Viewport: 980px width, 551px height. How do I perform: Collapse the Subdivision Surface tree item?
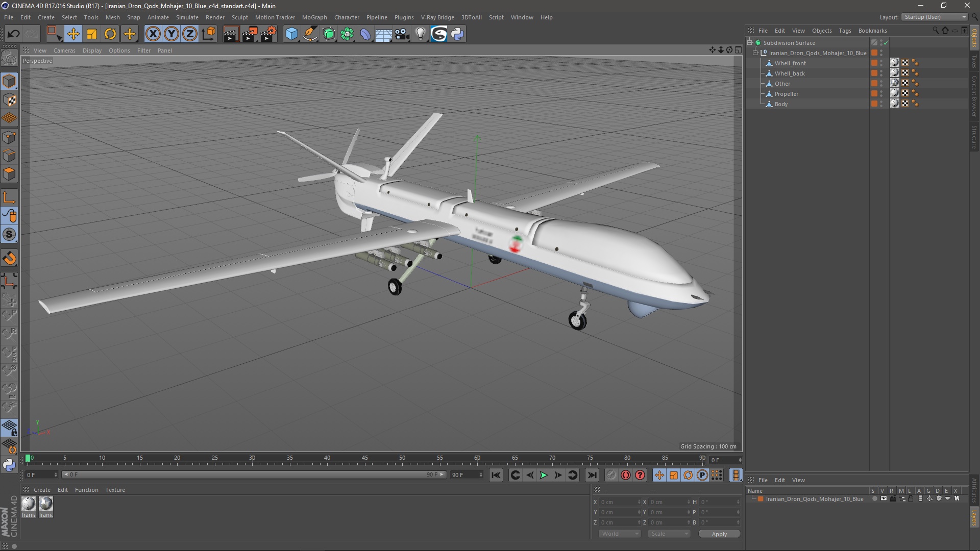coord(750,43)
